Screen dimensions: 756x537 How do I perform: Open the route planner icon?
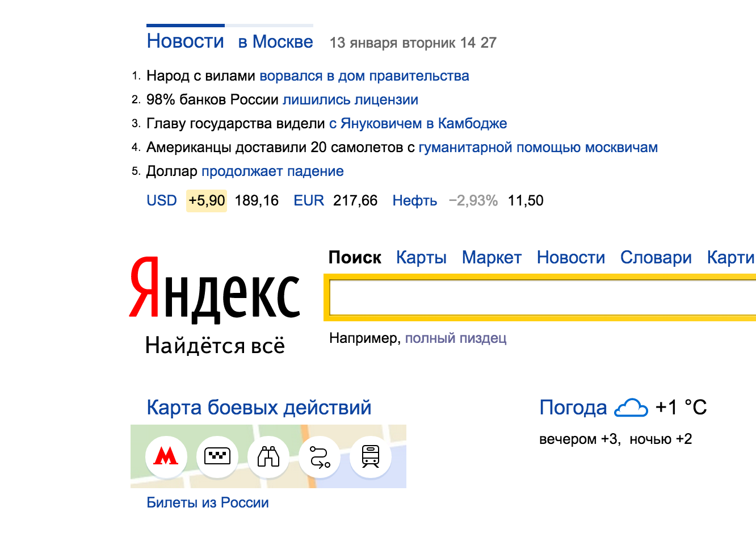point(320,456)
